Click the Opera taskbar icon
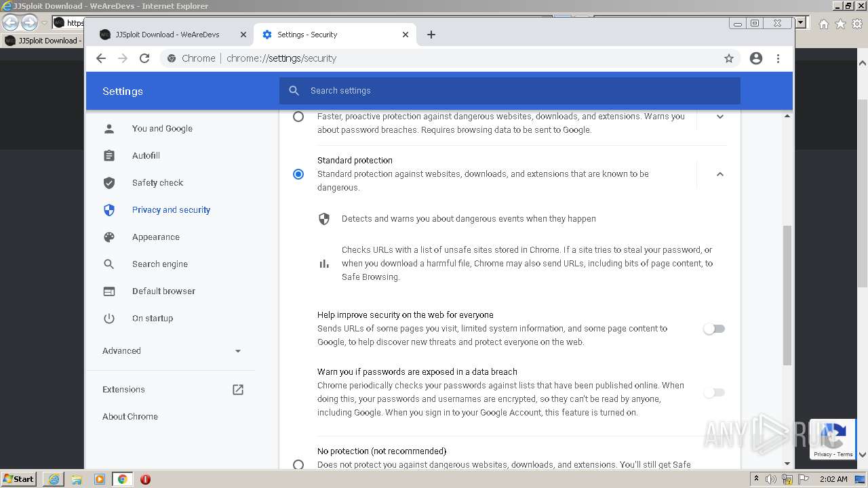Screen dimensions: 868x488 tap(145, 479)
